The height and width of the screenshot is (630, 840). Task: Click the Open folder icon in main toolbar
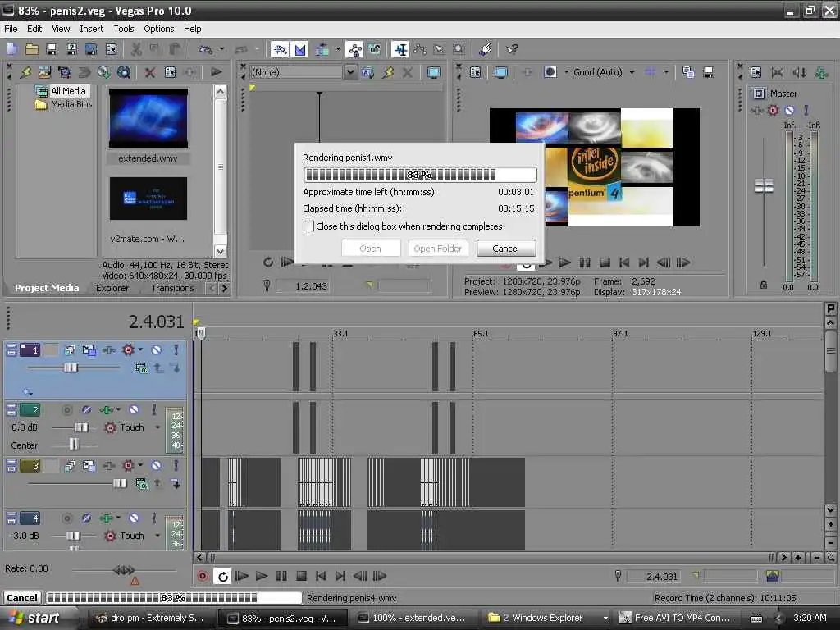[32, 50]
